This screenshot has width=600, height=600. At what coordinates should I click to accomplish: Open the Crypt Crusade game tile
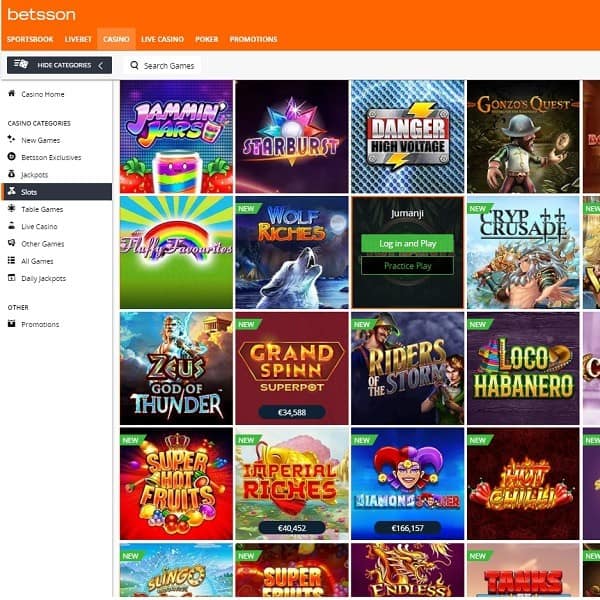523,252
